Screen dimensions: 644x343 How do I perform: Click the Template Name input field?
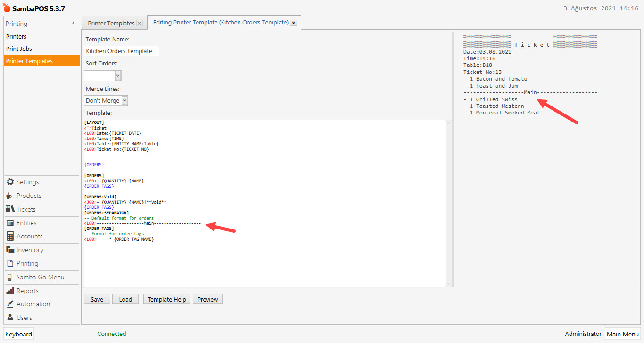[x=122, y=51]
